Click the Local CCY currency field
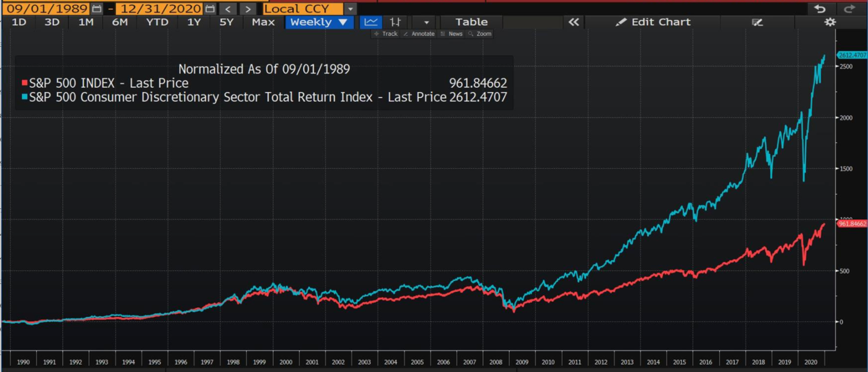 [x=303, y=9]
